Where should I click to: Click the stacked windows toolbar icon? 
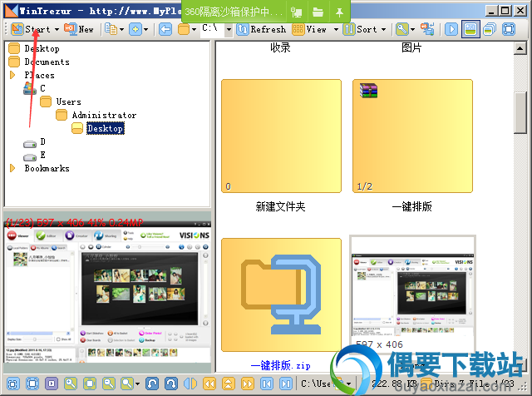pos(490,29)
